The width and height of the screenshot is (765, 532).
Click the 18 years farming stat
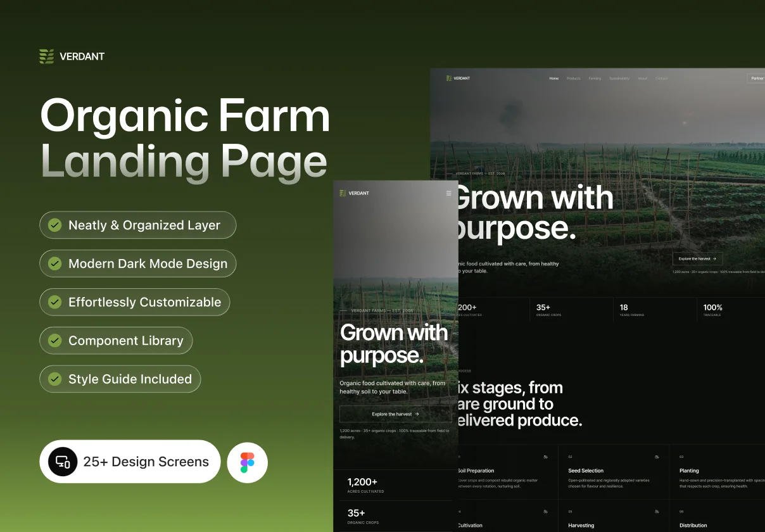pos(632,310)
